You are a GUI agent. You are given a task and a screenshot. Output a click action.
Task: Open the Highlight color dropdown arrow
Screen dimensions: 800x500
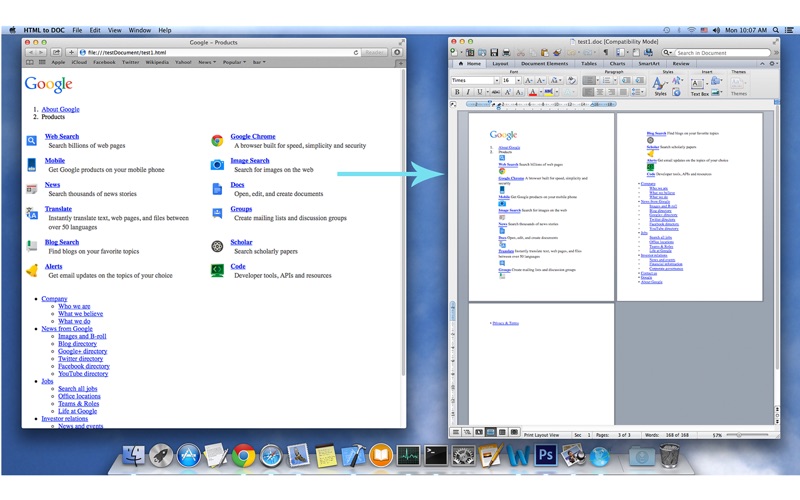point(557,92)
